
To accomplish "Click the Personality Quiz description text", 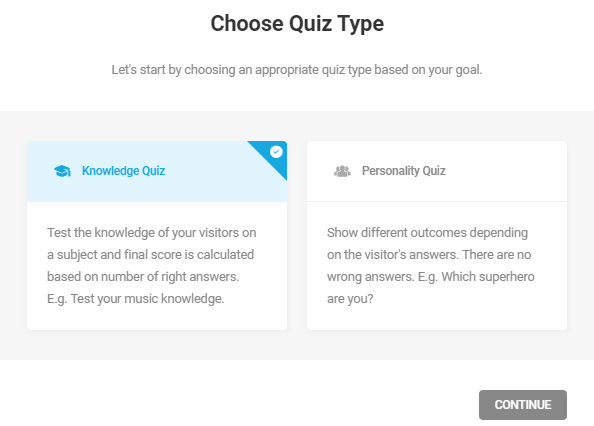I will point(431,265).
